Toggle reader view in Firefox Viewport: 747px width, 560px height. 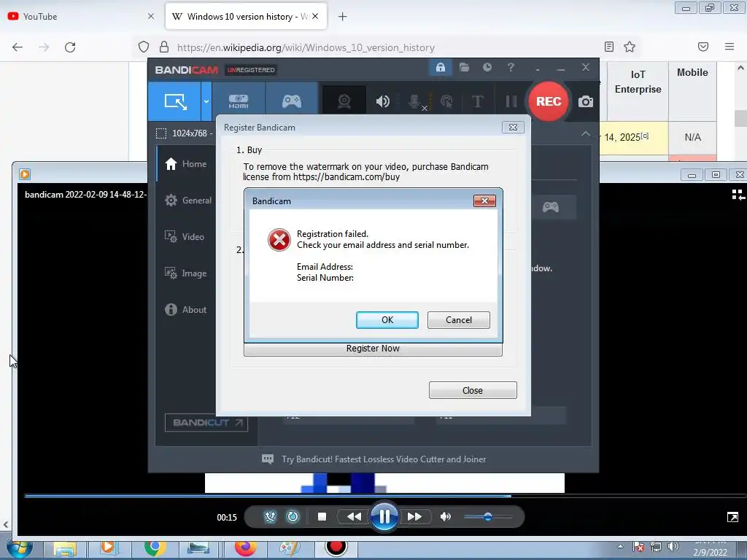click(609, 47)
